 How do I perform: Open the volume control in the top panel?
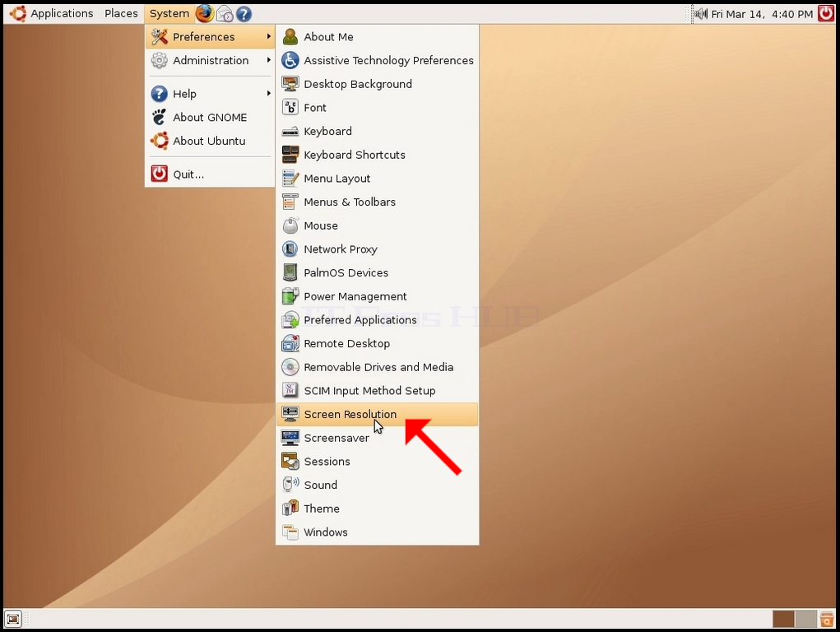pos(701,13)
